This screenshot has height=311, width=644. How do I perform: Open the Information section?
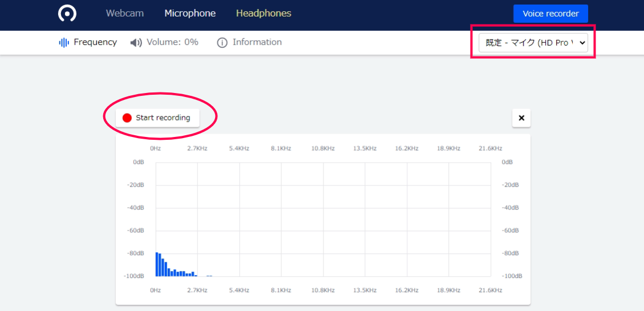[249, 42]
